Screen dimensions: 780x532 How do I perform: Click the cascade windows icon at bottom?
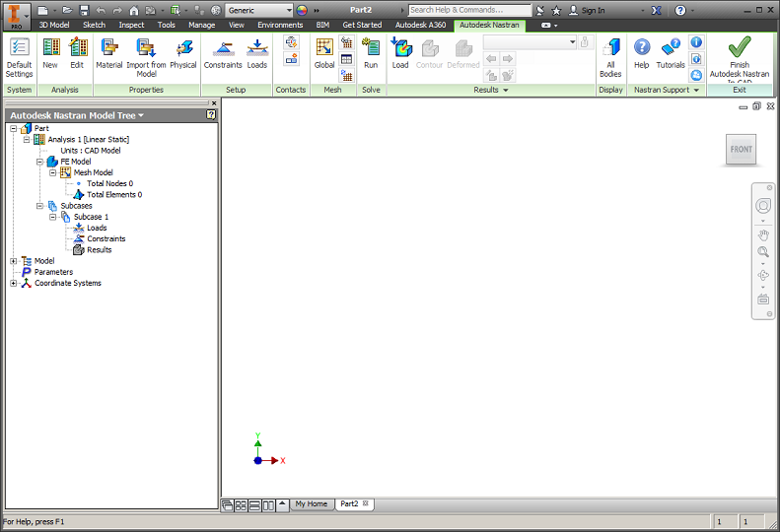tap(228, 505)
